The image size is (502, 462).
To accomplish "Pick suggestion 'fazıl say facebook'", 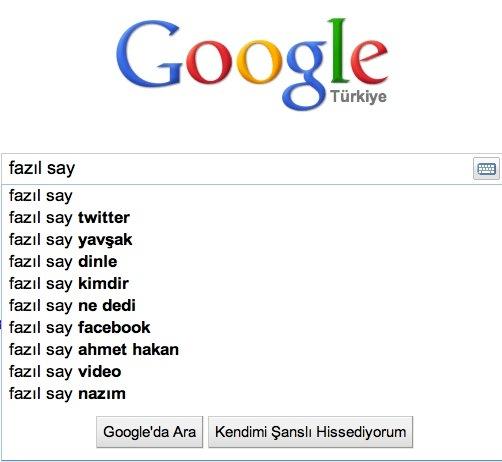I will (251, 328).
